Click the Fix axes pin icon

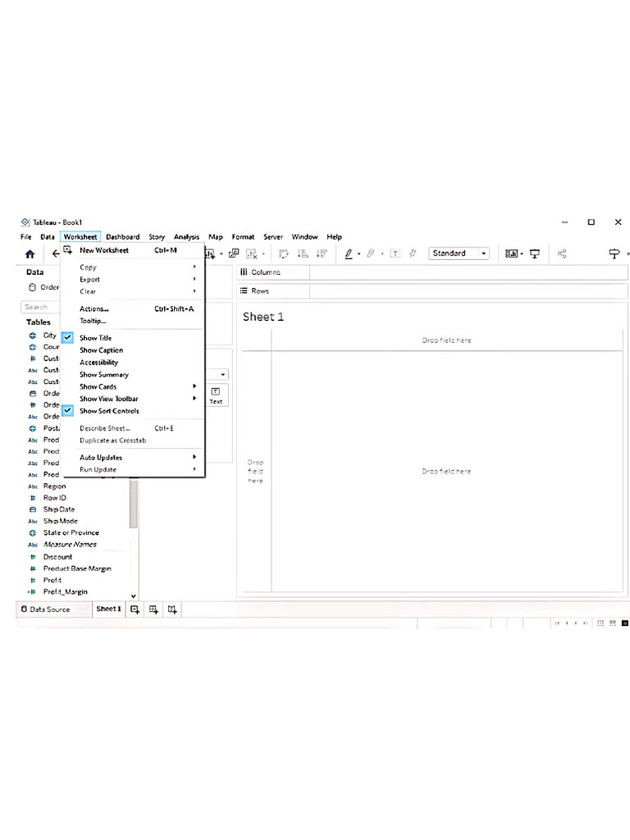click(x=413, y=254)
